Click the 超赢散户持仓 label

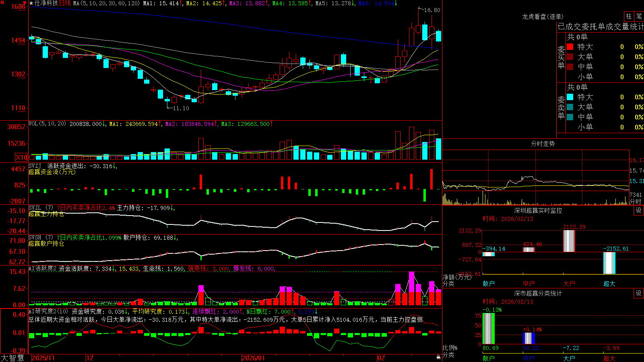tap(46, 243)
